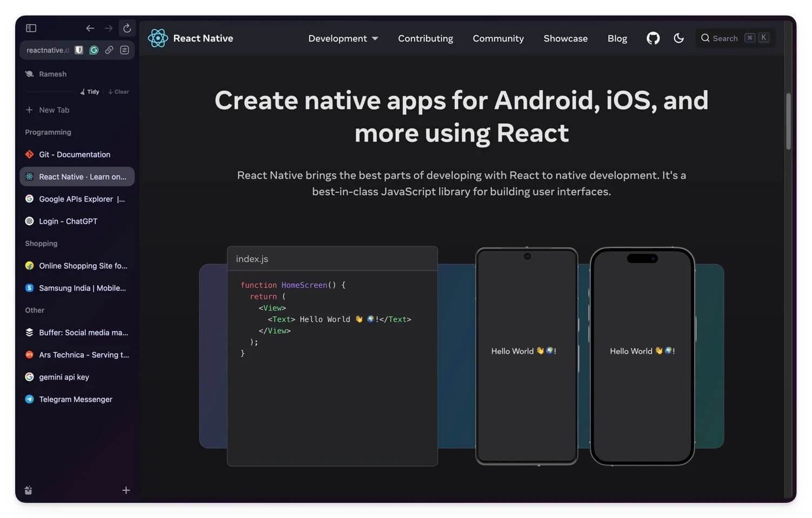Click the reactnative URL field
Image resolution: width=812 pixels, height=518 pixels.
(48, 50)
